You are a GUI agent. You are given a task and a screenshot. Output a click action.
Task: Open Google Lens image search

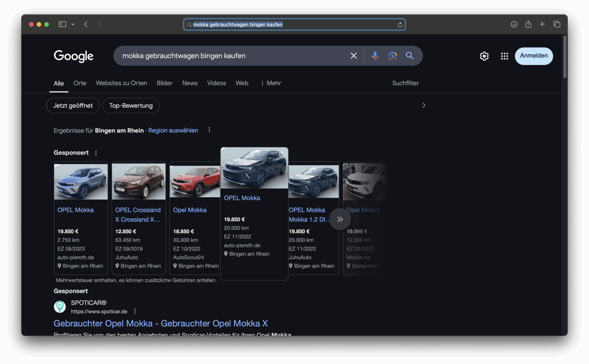[393, 56]
